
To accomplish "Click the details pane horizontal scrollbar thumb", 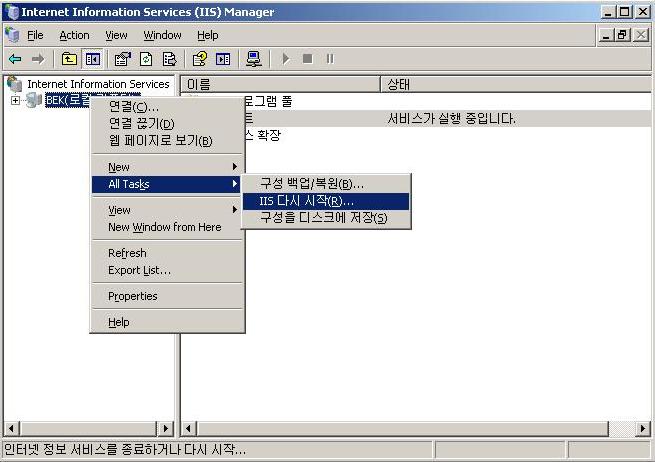I will click(403, 428).
